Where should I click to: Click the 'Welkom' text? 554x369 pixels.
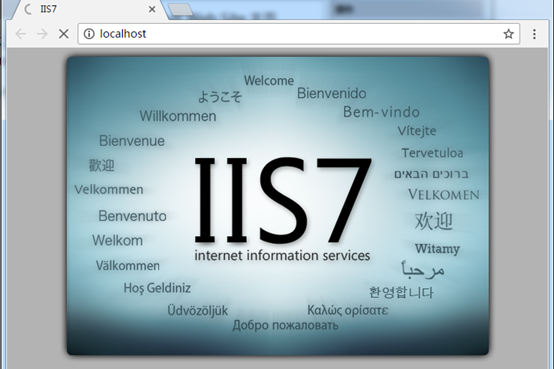tap(118, 240)
